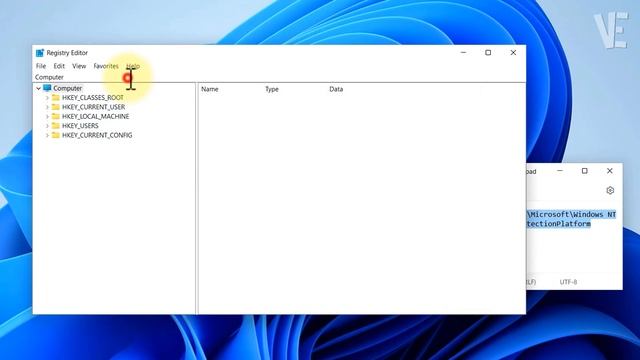Expand HKEY_CURRENT_CONFIG key

coord(47,135)
